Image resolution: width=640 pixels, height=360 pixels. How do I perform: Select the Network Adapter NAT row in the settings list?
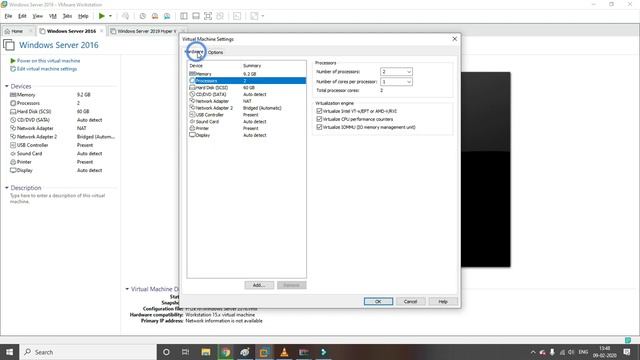pyautogui.click(x=247, y=101)
